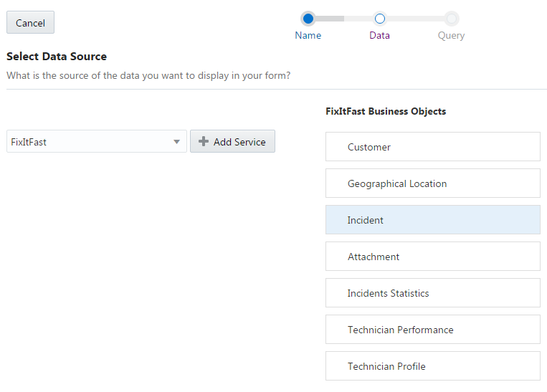547x392 pixels.
Task: Select the Customer business object
Action: pyautogui.click(x=432, y=147)
